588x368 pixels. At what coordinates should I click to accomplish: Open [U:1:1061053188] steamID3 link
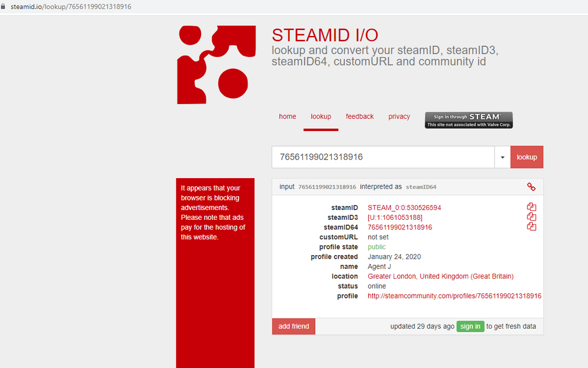click(395, 218)
